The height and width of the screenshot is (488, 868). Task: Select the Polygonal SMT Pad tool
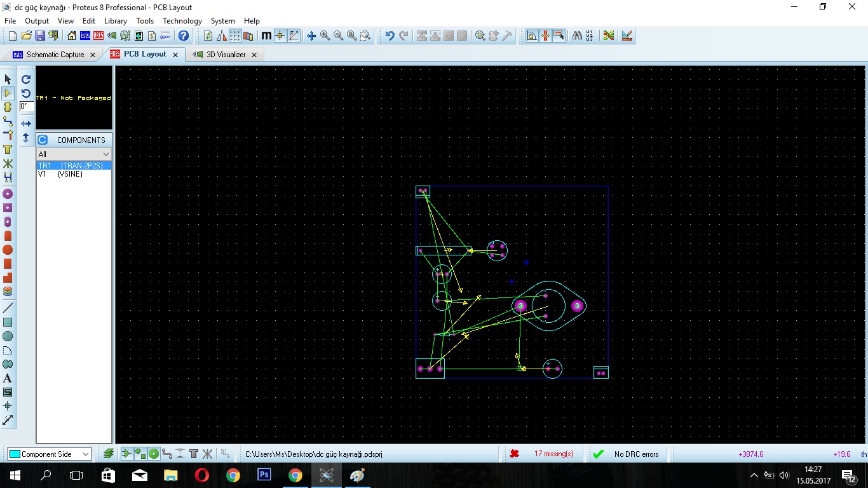point(8,278)
